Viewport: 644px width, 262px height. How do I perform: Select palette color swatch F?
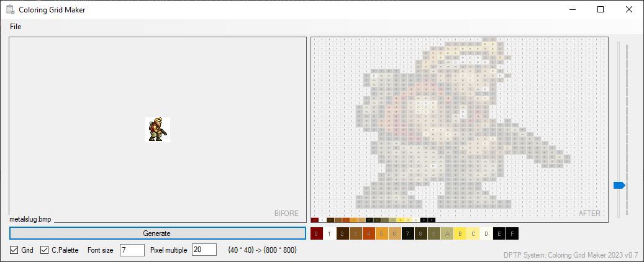(512, 233)
